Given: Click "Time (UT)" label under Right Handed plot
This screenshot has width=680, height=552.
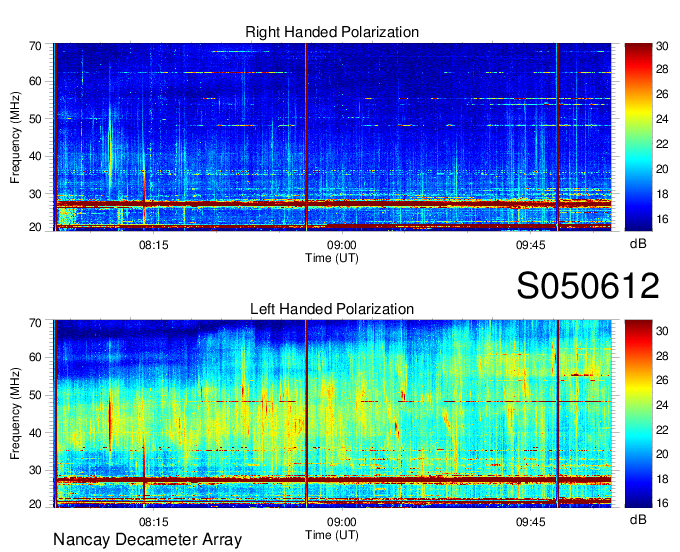Looking at the screenshot, I should [x=332, y=258].
